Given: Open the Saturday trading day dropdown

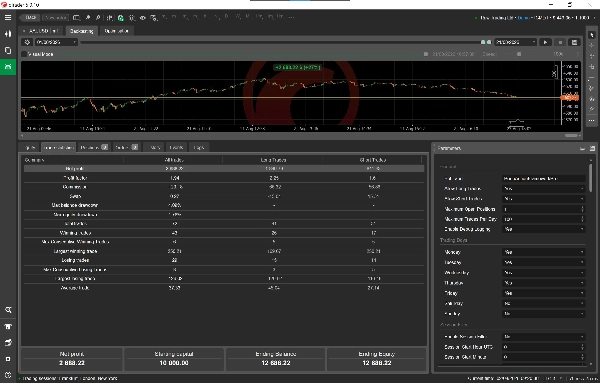Looking at the screenshot, I should [543, 303].
